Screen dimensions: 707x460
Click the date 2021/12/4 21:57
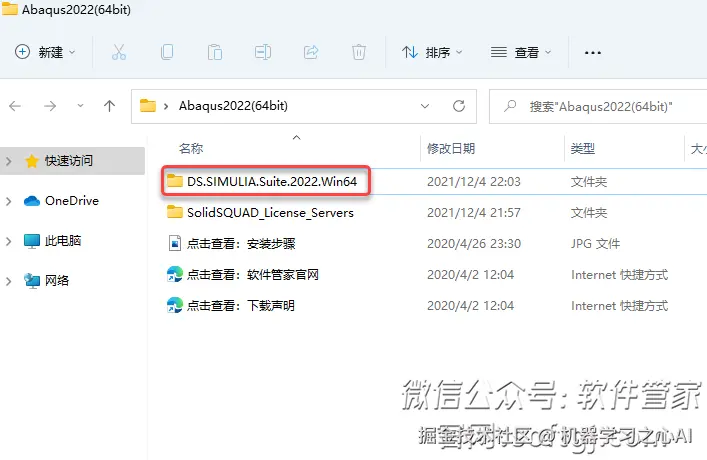(473, 213)
